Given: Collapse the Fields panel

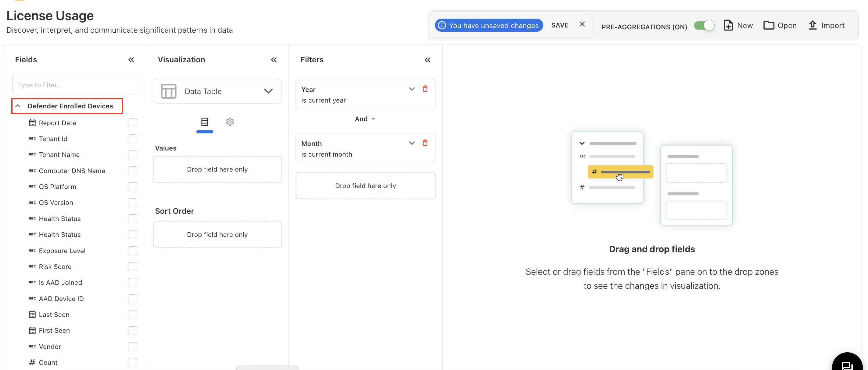Looking at the screenshot, I should (131, 60).
